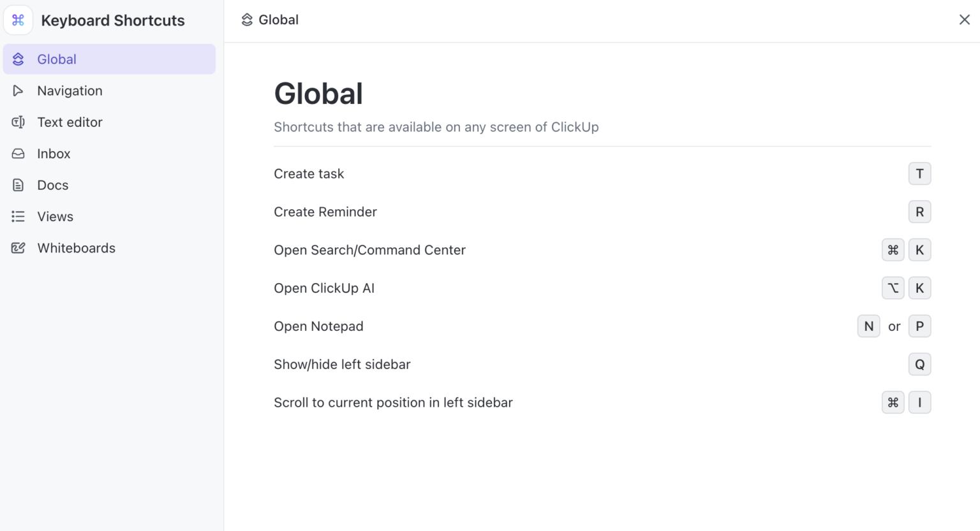980x531 pixels.
Task: Open the Navigation shortcuts section
Action: click(x=70, y=91)
